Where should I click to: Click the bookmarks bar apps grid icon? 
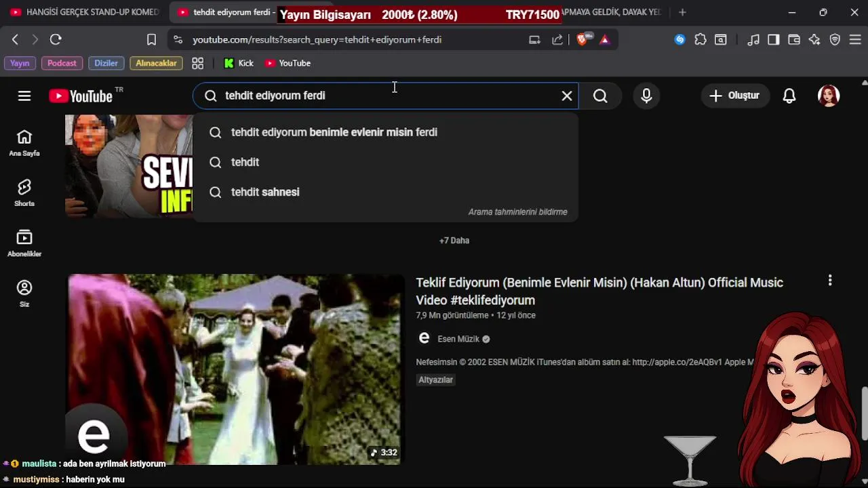[x=198, y=63]
